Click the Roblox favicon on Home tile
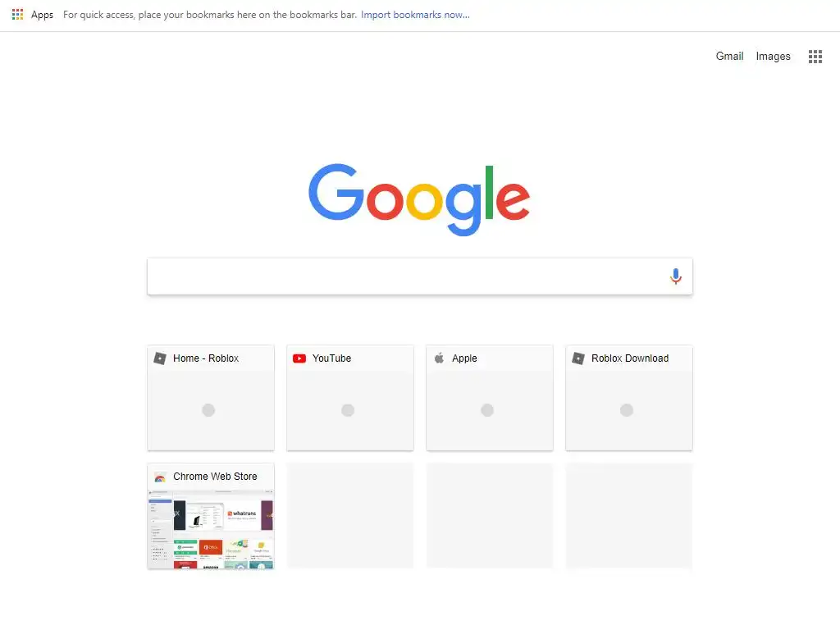840x630 pixels. point(160,358)
